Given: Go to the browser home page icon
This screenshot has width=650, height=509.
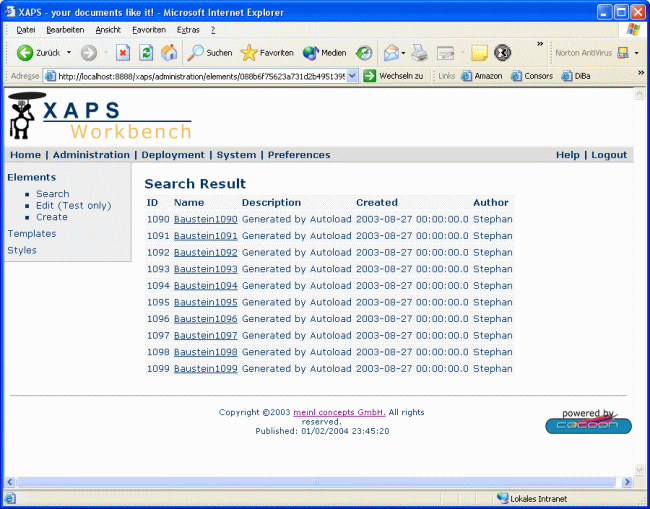Looking at the screenshot, I should click(x=169, y=53).
